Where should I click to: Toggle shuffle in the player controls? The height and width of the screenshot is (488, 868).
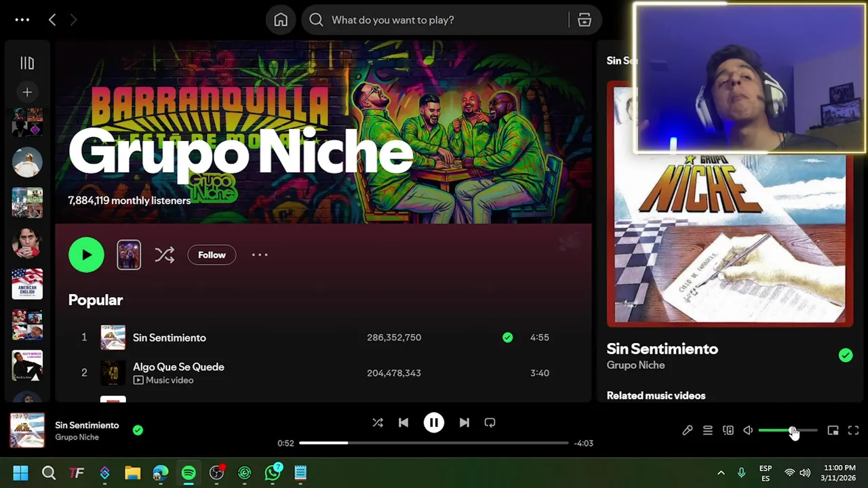pyautogui.click(x=378, y=422)
